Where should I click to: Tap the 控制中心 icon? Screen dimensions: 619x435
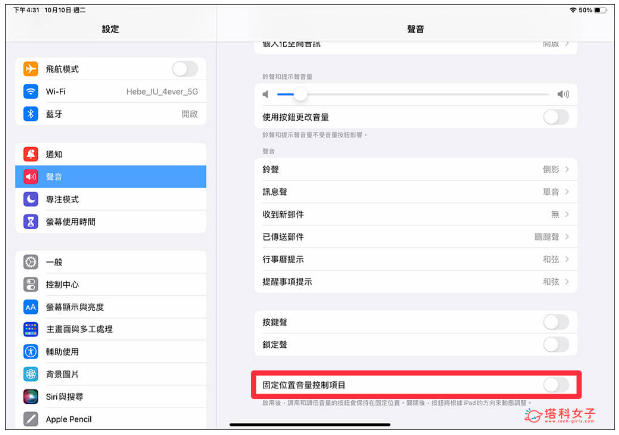[x=31, y=284]
